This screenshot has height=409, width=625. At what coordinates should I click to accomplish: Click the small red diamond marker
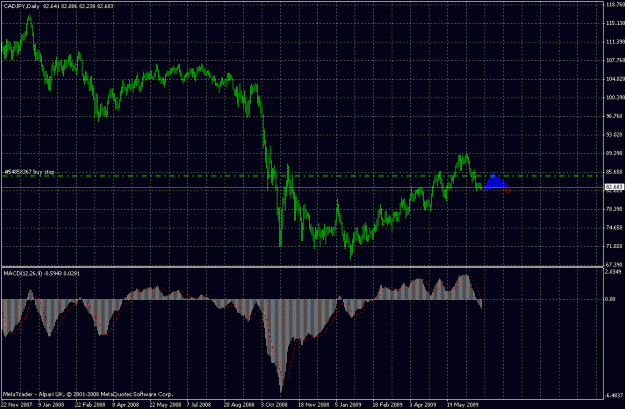[508, 191]
